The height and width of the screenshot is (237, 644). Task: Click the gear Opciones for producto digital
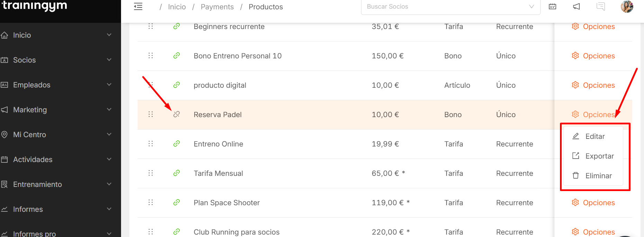(594, 85)
